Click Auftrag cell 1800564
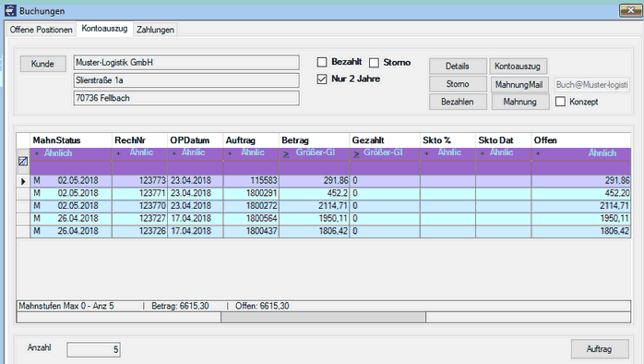 251,218
